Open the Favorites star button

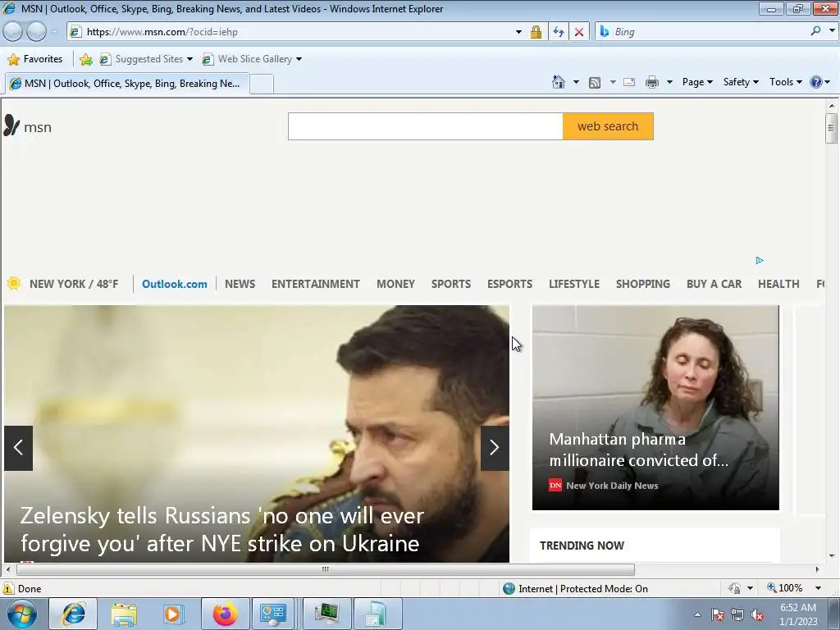[x=35, y=59]
